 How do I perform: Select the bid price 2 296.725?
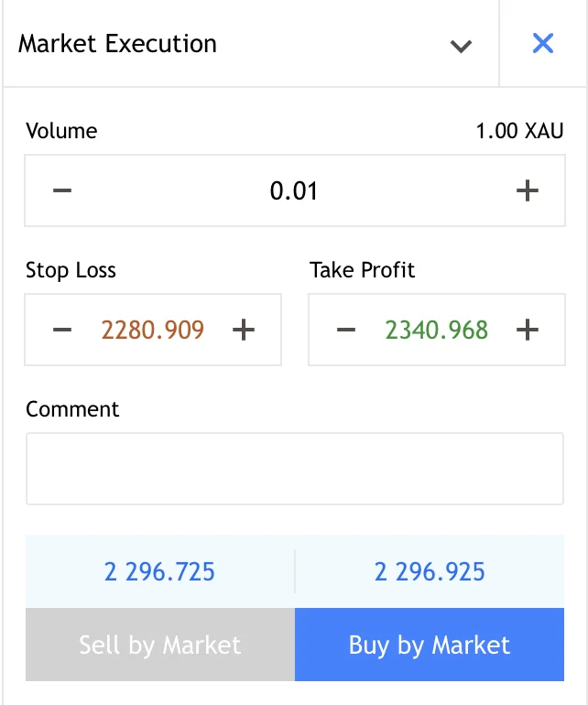tap(160, 572)
